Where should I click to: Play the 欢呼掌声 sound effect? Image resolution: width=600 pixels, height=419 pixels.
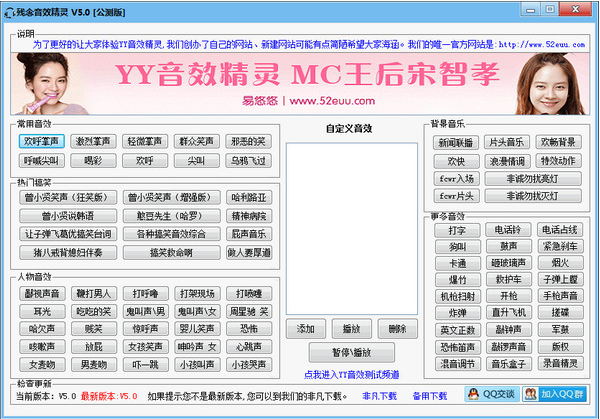tap(42, 141)
